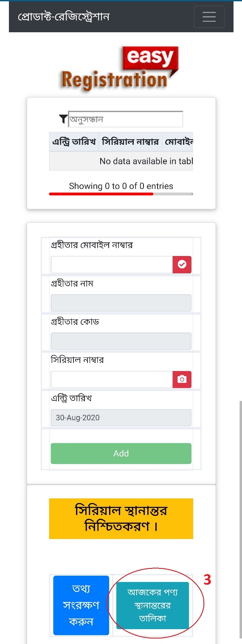The width and height of the screenshot is (242, 644).
Task: Open আজকের পণ্য স্থানান্তরের তালিকা
Action: tap(152, 605)
